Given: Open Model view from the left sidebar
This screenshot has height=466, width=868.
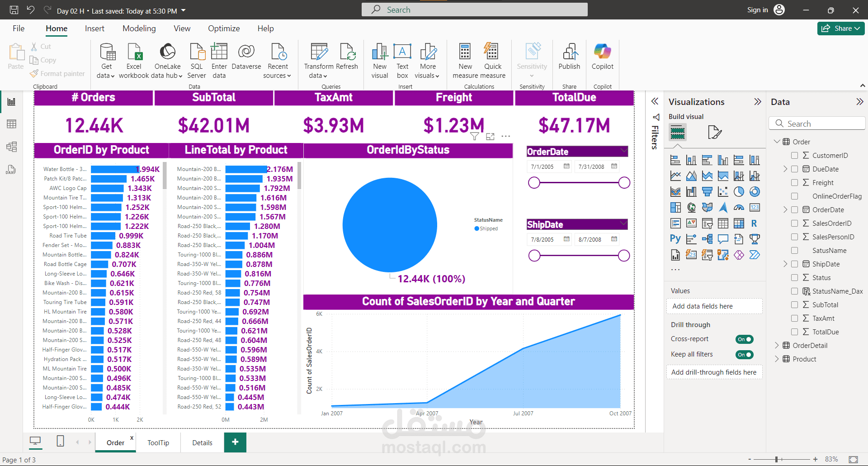Looking at the screenshot, I should (11, 147).
